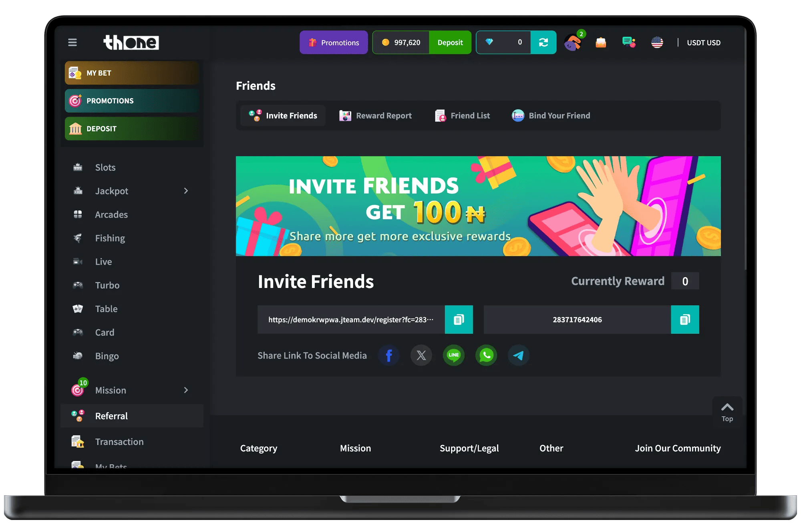801x532 pixels.
Task: Switch to the Reward Report tab
Action: pyautogui.click(x=375, y=116)
